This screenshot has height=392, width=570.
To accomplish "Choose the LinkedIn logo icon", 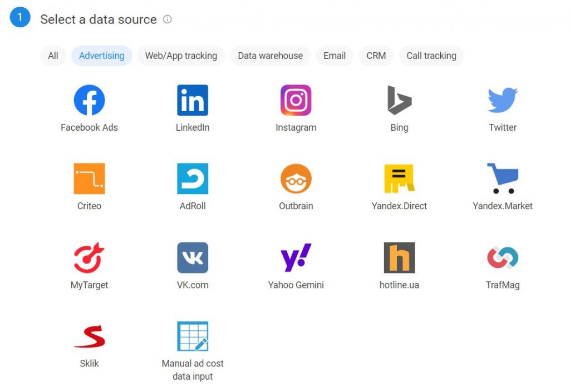I will 193,100.
